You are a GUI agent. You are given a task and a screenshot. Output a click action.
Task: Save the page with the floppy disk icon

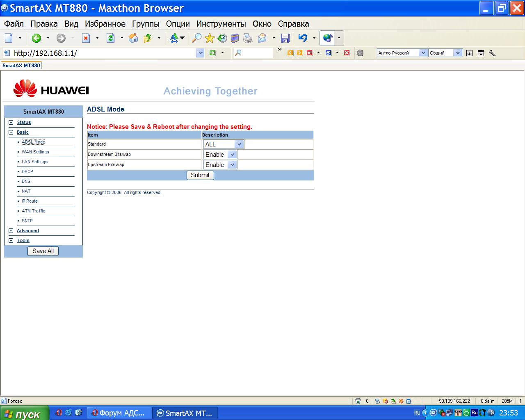(285, 38)
